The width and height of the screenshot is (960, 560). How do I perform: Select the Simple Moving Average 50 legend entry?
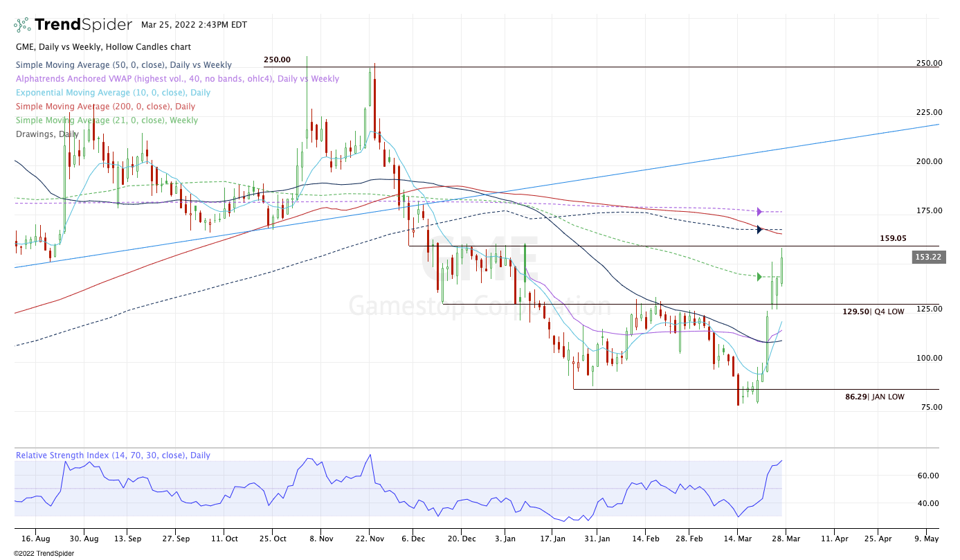point(115,65)
